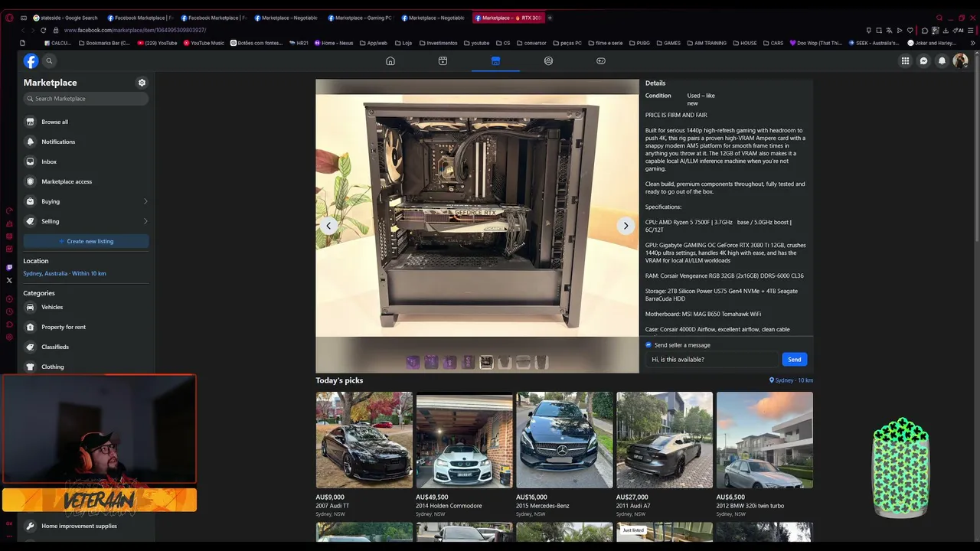This screenshot has height=551, width=980.
Task: Click the AU$9,000 price text
Action: (x=330, y=497)
